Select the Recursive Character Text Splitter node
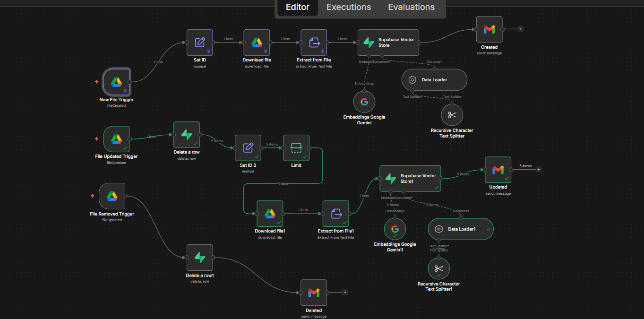This screenshot has width=644, height=319. tap(452, 115)
